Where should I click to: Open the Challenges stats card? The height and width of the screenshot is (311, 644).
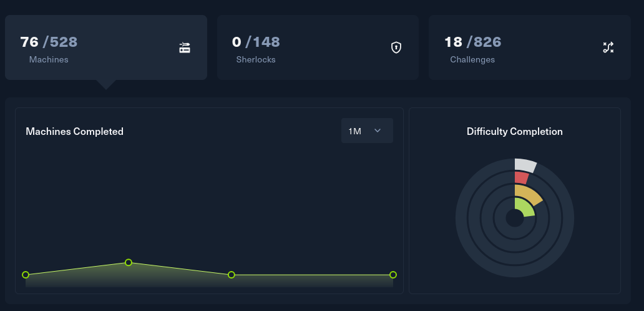530,47
